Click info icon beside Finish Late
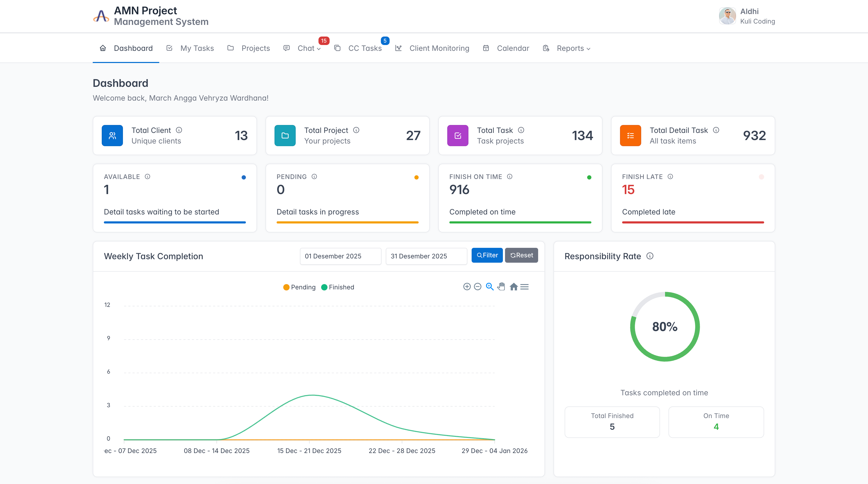Viewport: 868px width, 484px height. coord(670,177)
